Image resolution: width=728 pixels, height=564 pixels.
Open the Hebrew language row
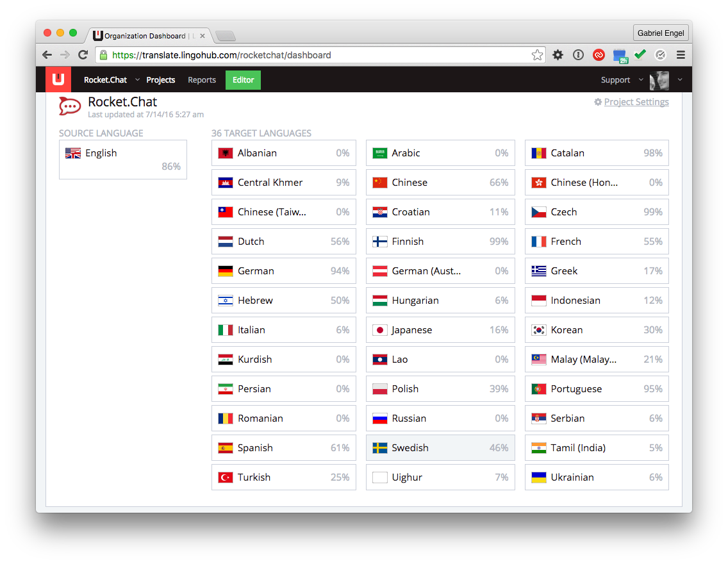(x=284, y=301)
